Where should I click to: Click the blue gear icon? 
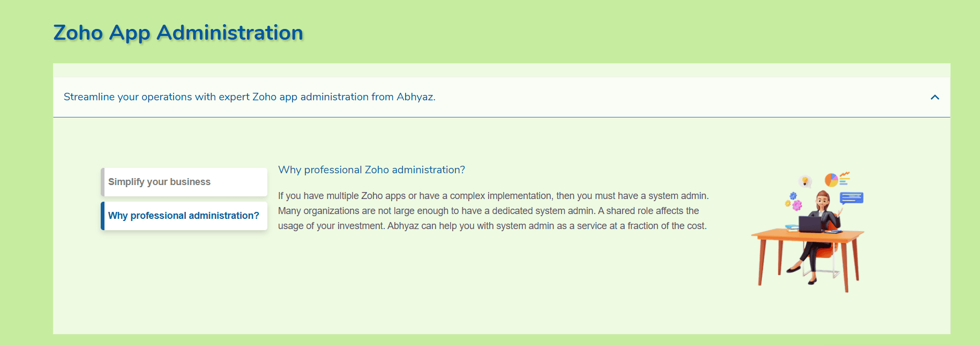(x=793, y=196)
